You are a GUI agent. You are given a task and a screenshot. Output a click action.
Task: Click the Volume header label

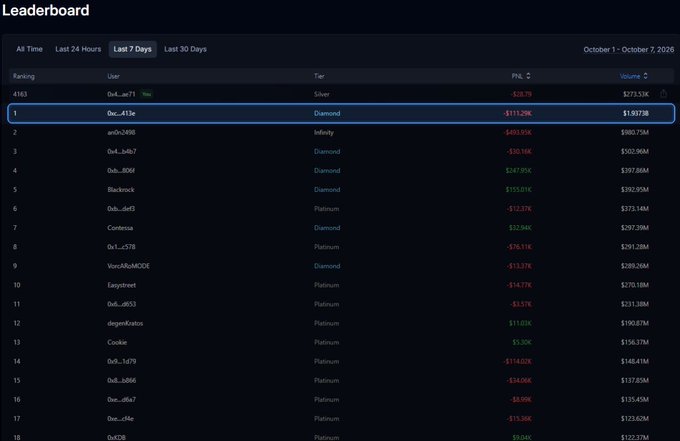click(x=630, y=76)
